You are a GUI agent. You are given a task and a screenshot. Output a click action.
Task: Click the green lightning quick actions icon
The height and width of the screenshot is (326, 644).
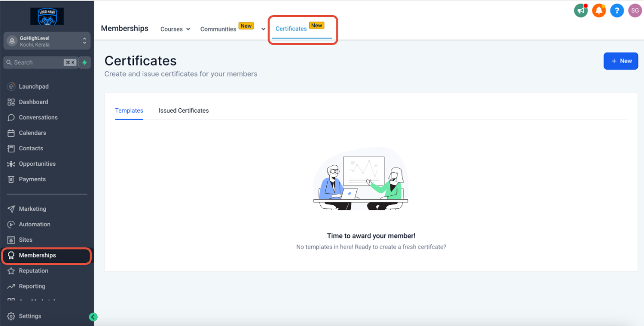tap(85, 63)
